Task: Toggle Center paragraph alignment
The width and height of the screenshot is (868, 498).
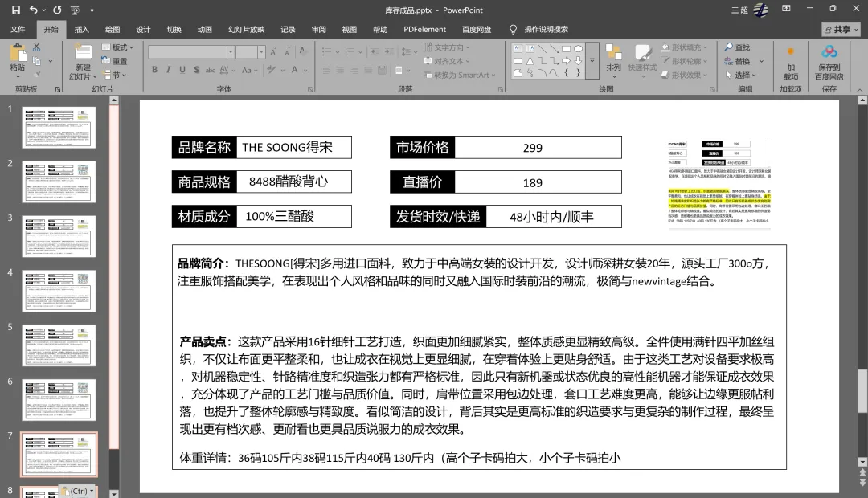Action: 340,70
